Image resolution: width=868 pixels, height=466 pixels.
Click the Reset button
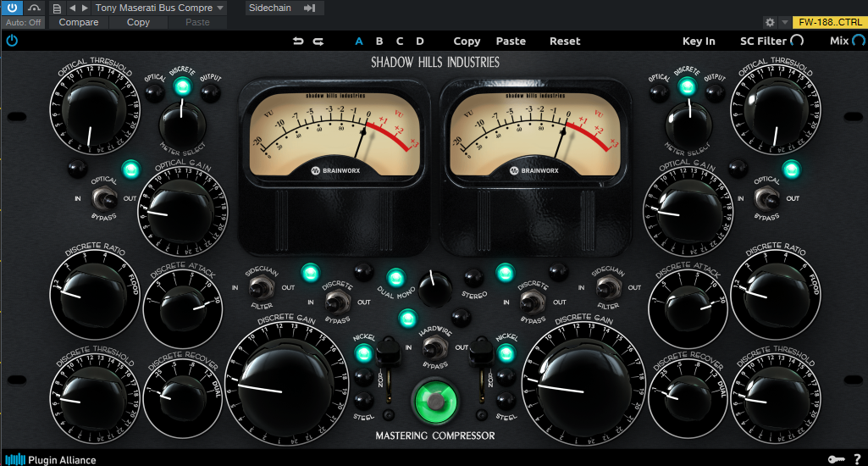pyautogui.click(x=565, y=41)
